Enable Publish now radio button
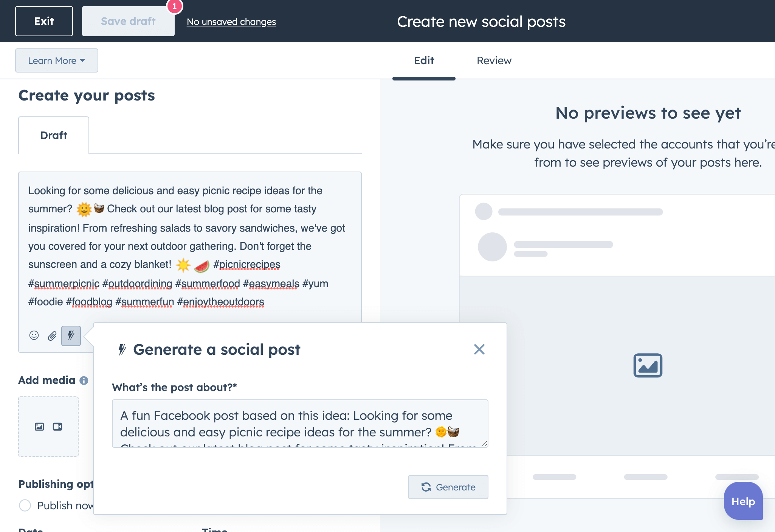The height and width of the screenshot is (532, 775). [25, 506]
